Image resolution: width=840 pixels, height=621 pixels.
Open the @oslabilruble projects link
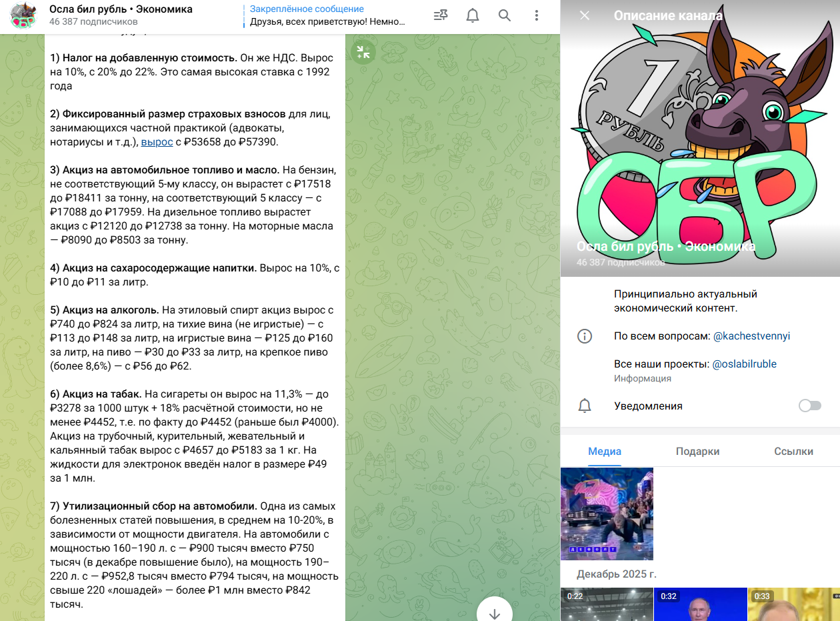click(744, 364)
